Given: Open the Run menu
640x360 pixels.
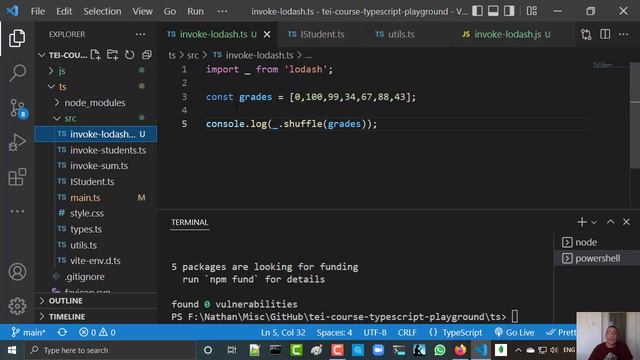Looking at the screenshot, I should (x=195, y=11).
